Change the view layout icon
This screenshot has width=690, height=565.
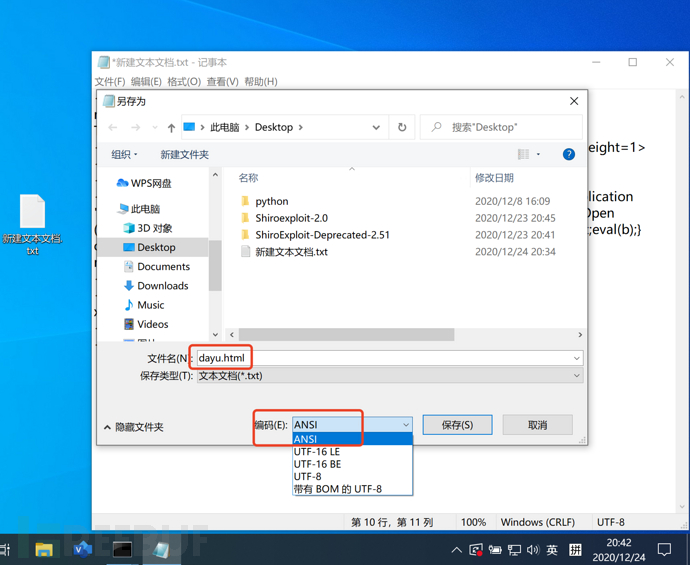(523, 154)
